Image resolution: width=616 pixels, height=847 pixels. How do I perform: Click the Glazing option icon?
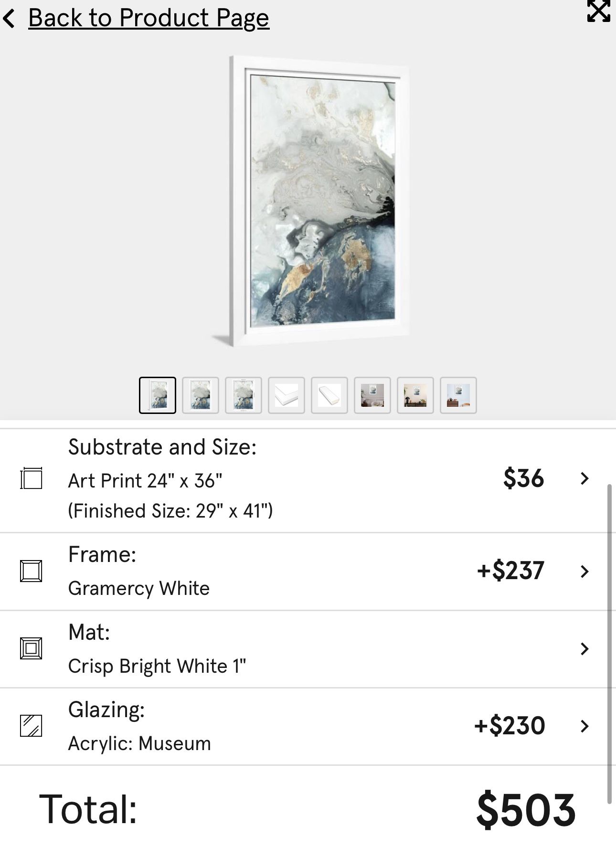[31, 726]
